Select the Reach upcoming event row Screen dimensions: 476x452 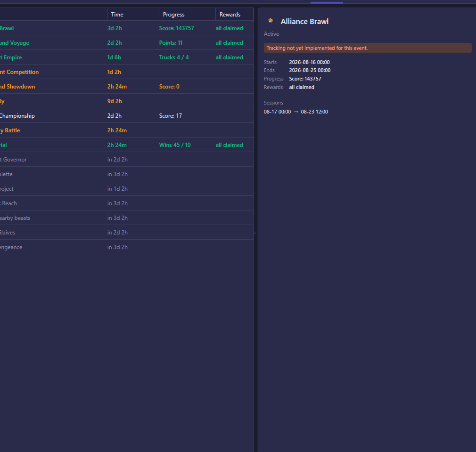pos(127,203)
